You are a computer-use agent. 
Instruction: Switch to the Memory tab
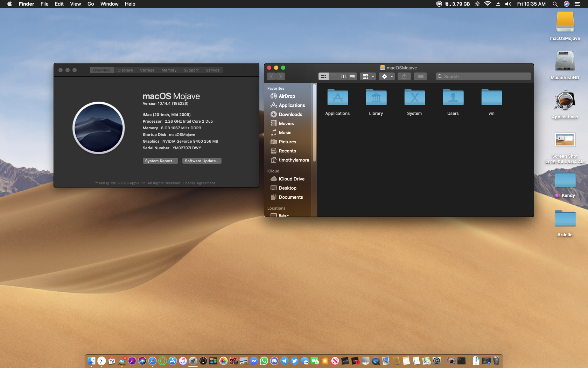tap(169, 70)
